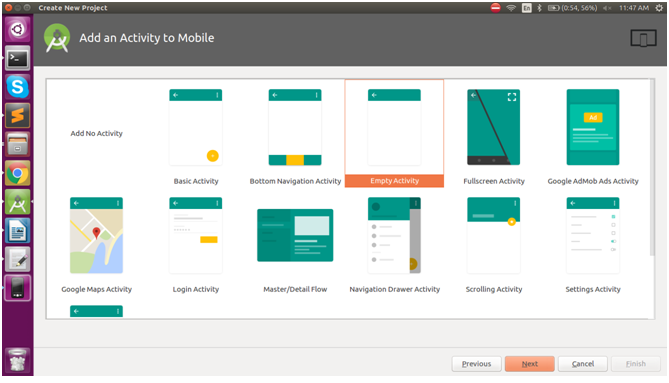The height and width of the screenshot is (383, 669).
Task: Open the battery status indicator
Action: (x=572, y=8)
